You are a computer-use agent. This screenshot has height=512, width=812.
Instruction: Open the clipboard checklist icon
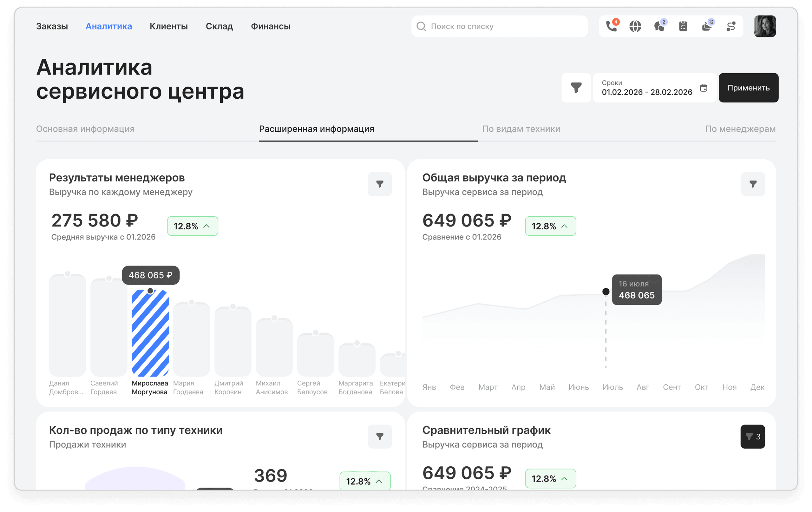coord(683,26)
